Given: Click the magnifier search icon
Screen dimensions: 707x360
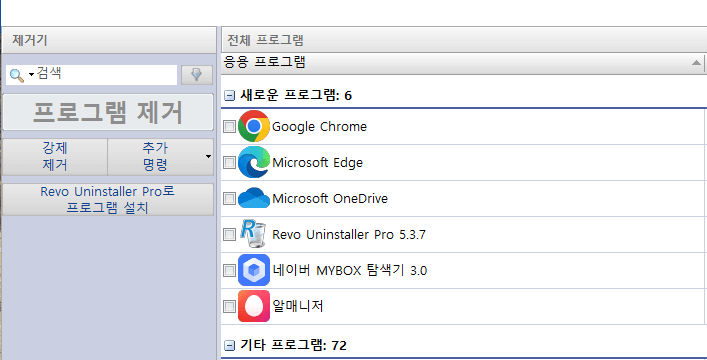Looking at the screenshot, I should tap(17, 75).
